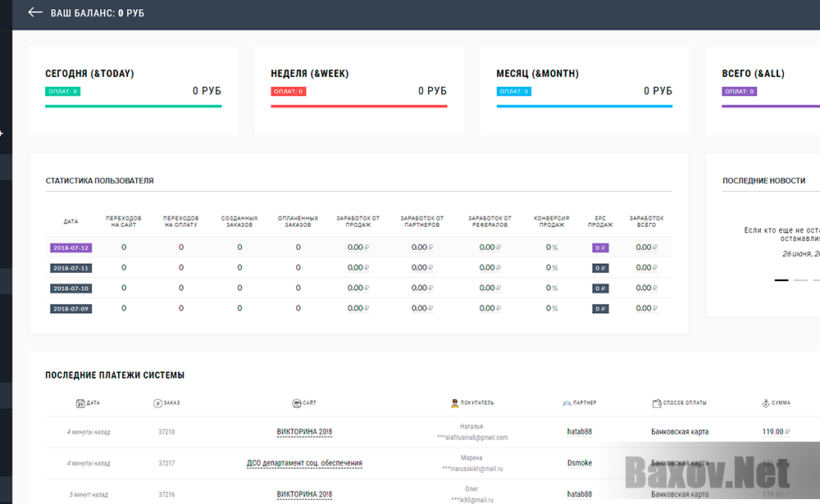The height and width of the screenshot is (504, 820).
Task: Open the ДСО департамент соц. обеспечения site link
Action: click(x=304, y=463)
